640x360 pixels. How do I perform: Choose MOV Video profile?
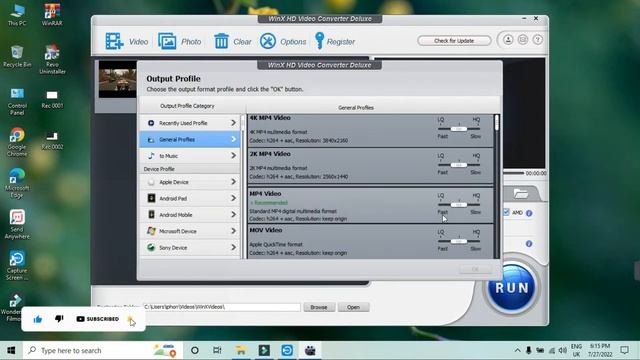tap(370, 241)
